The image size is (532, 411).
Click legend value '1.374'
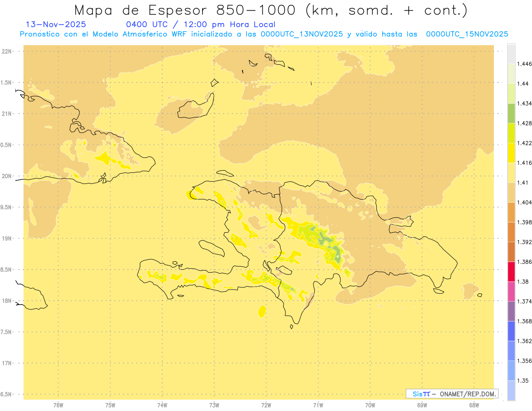(x=524, y=301)
